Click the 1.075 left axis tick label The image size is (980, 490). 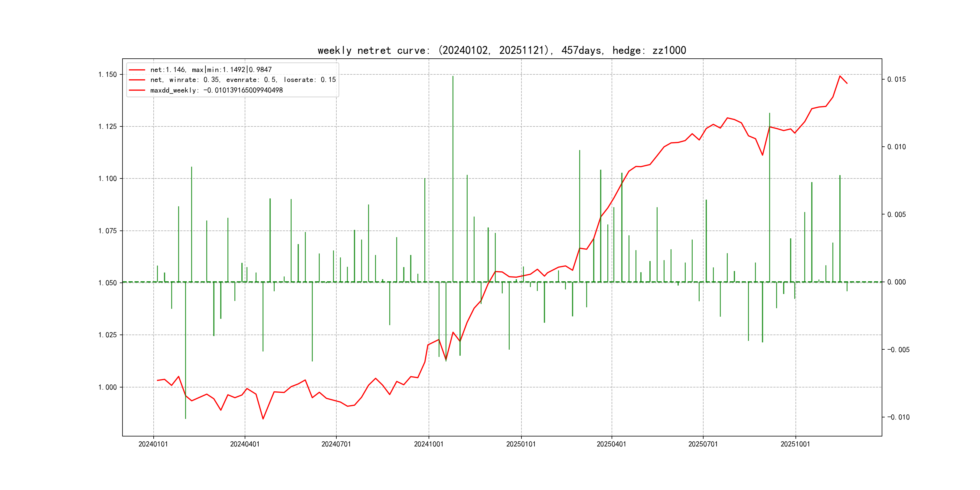(107, 231)
